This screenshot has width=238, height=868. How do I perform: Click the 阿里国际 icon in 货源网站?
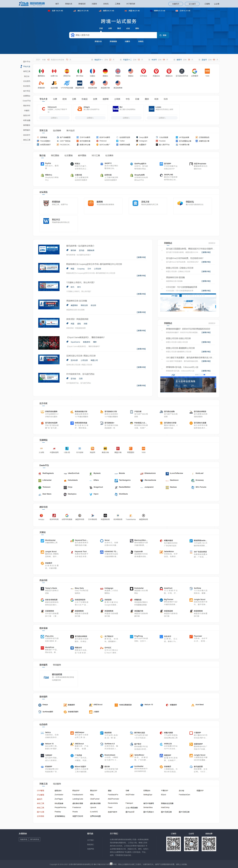point(131,448)
